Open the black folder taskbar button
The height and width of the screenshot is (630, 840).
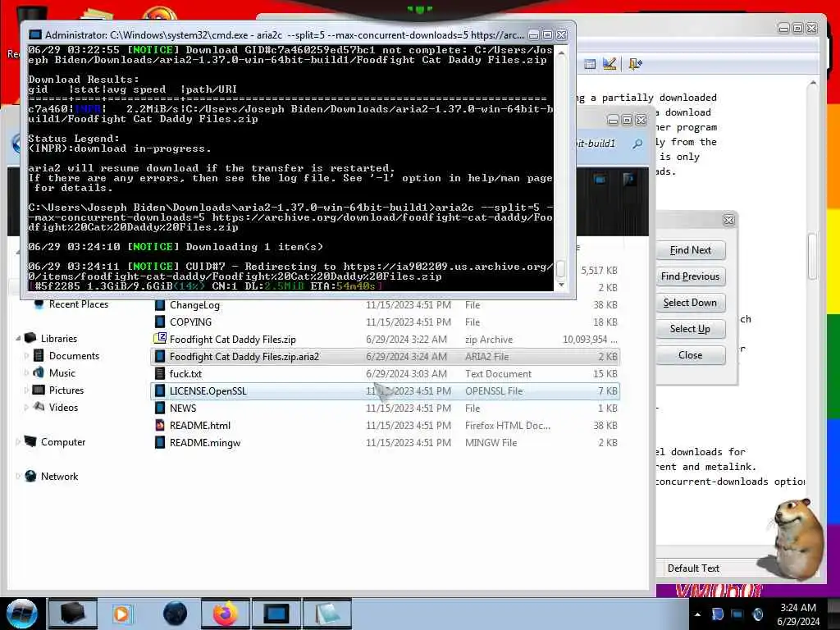point(73,614)
